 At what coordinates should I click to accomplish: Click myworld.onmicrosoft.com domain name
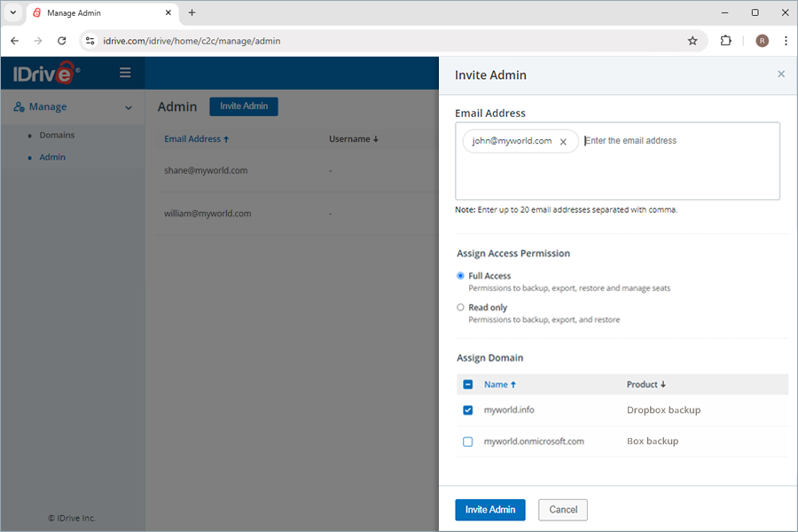point(534,442)
